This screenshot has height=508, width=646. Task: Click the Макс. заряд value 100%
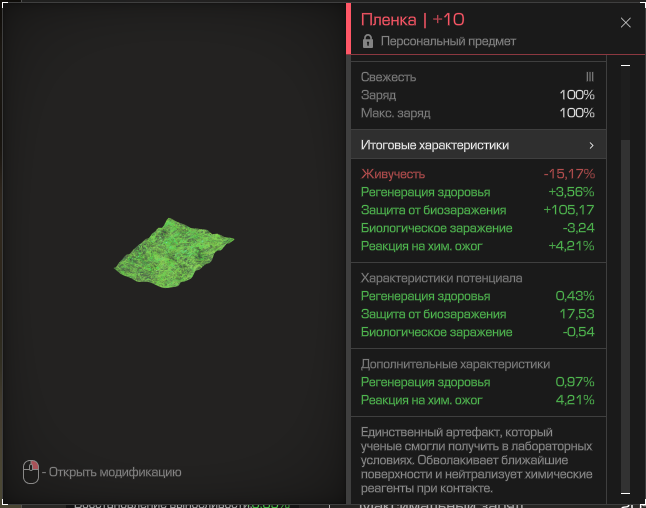(577, 113)
